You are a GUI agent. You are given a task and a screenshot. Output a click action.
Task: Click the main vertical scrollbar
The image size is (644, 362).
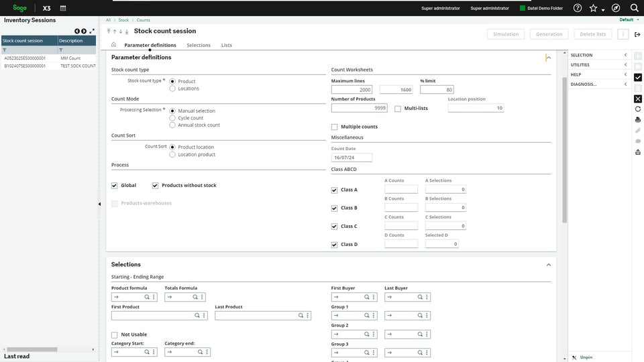[564, 149]
